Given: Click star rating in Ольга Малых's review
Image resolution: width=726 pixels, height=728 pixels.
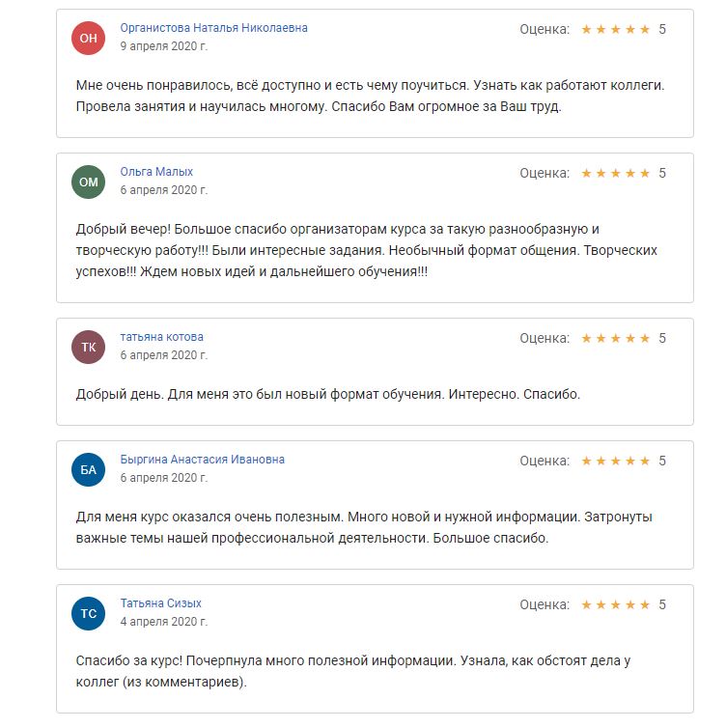Looking at the screenshot, I should tap(616, 173).
